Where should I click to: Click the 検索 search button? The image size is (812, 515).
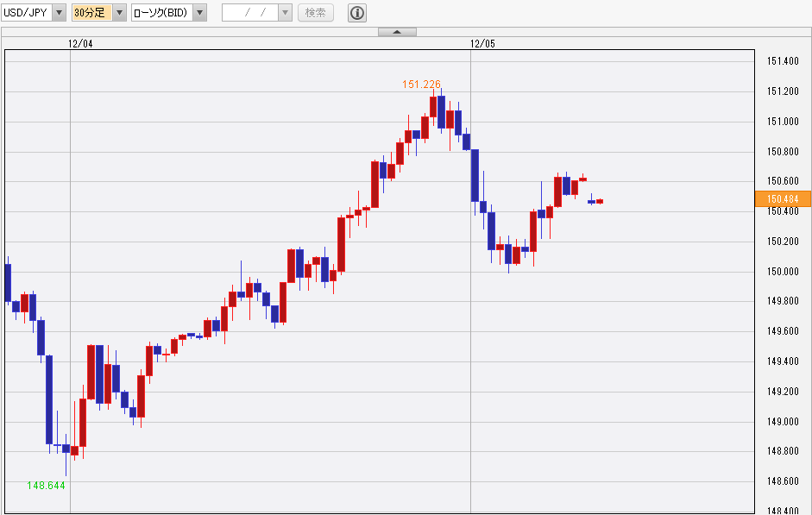point(315,12)
